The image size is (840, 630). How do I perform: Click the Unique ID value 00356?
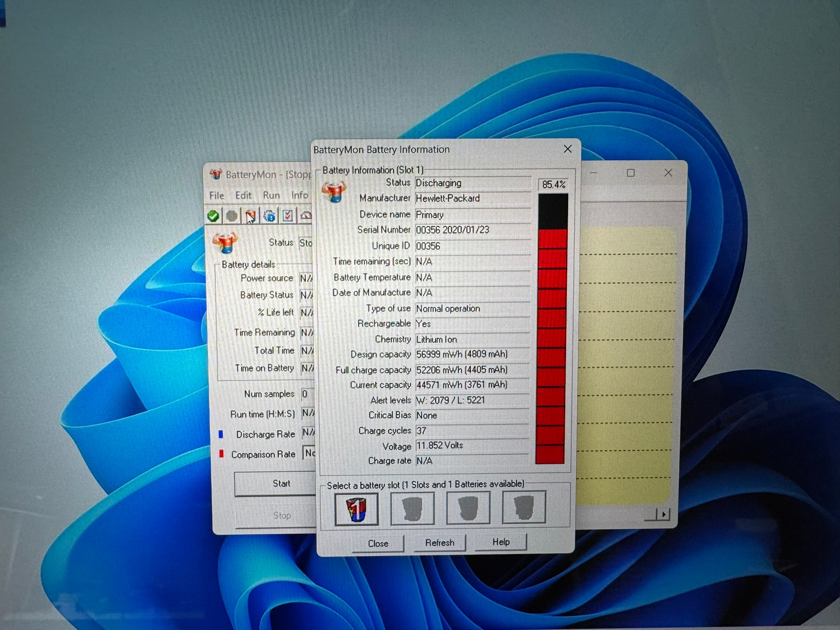473,246
